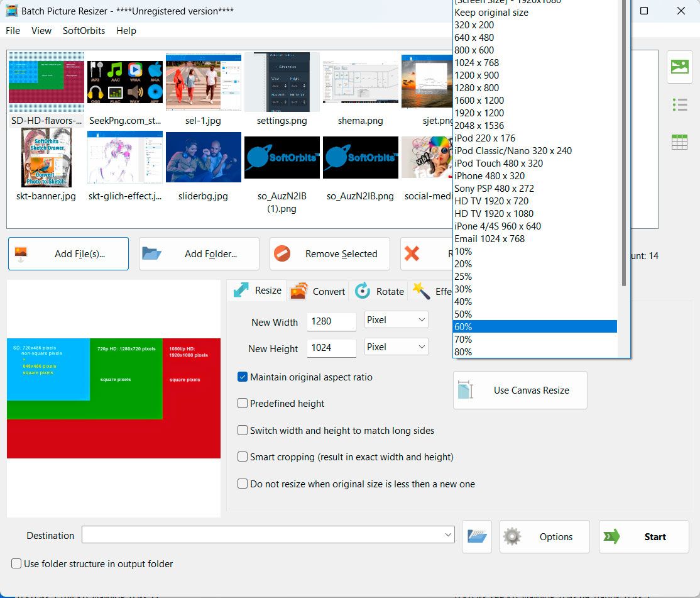Open the View menu

41,30
